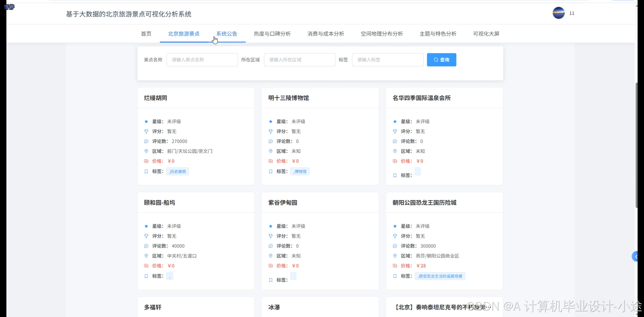Click the price icon in 颐和园-船坞 card

click(x=146, y=266)
